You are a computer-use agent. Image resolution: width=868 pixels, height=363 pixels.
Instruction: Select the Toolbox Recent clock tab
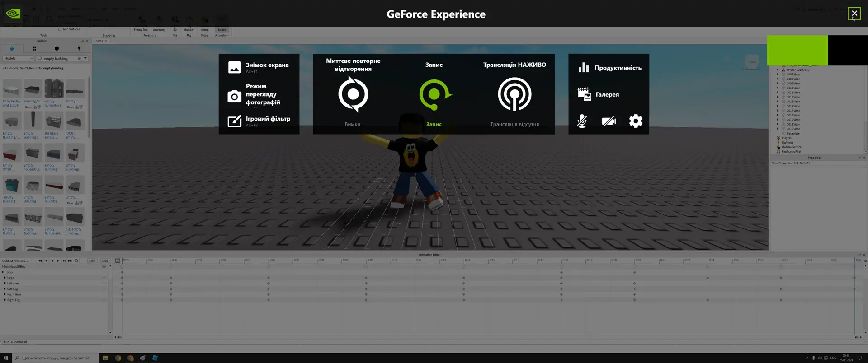point(57,48)
